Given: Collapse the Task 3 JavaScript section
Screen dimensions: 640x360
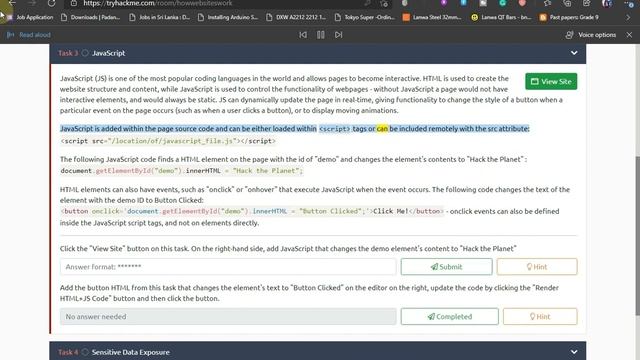Looking at the screenshot, I should [x=574, y=53].
